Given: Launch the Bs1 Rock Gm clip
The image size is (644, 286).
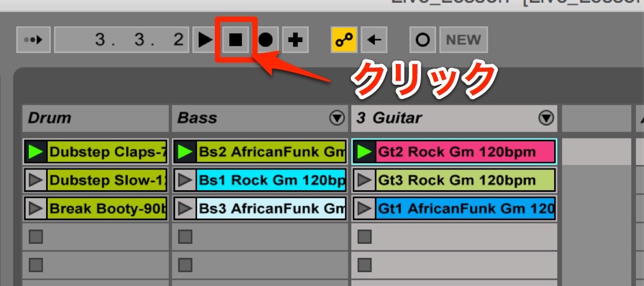Looking at the screenshot, I should pyautogui.click(x=185, y=180).
